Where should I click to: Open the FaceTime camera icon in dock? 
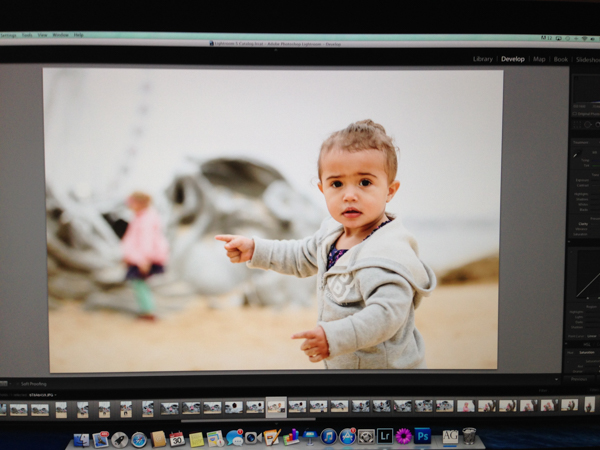tap(253, 438)
